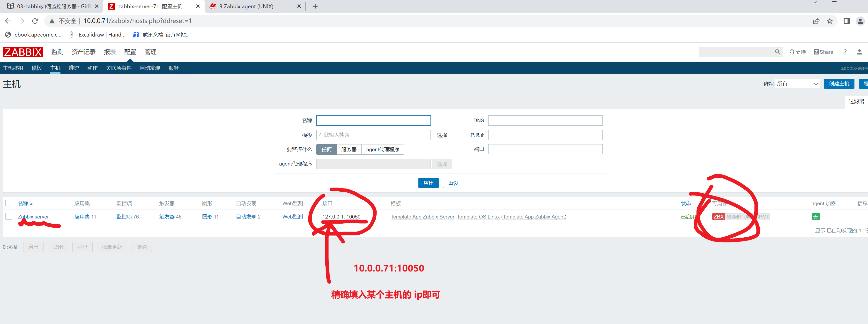
Task: Click the SNMP availability badge
Action: (x=734, y=217)
